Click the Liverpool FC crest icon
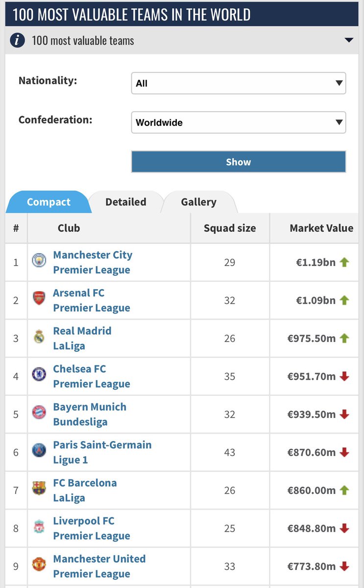The image size is (364, 588). click(x=39, y=526)
